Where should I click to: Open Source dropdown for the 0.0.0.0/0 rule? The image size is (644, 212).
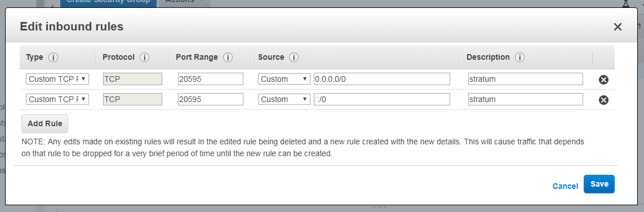284,79
